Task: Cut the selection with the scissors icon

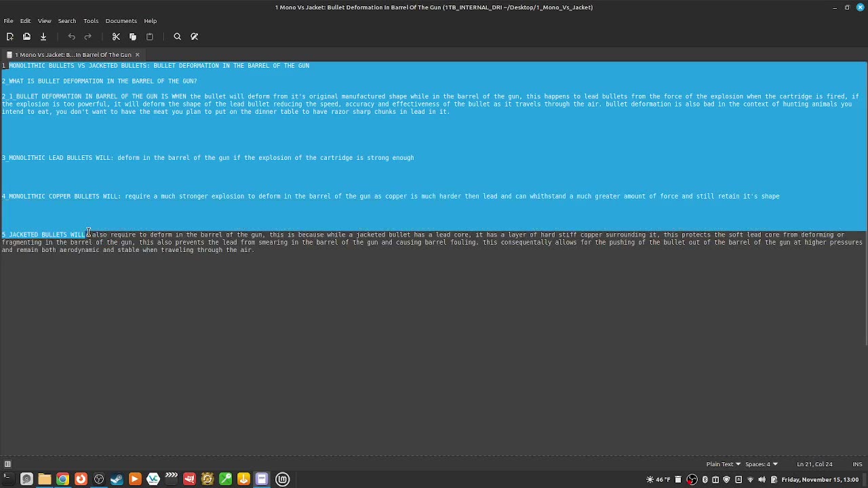Action: pyautogui.click(x=116, y=37)
